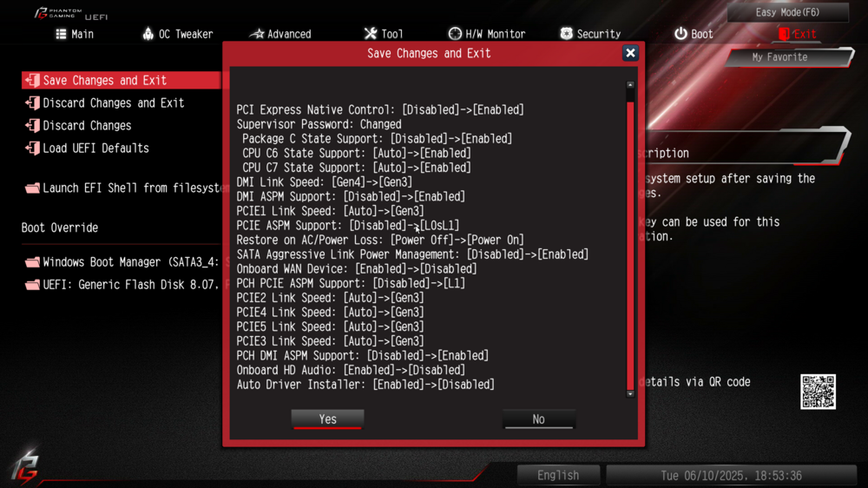Open the Boot tab
The height and width of the screenshot is (488, 868).
coord(694,34)
